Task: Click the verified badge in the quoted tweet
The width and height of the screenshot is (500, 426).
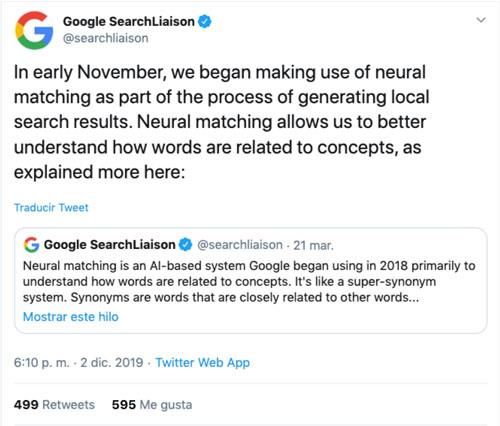Action: click(185, 245)
